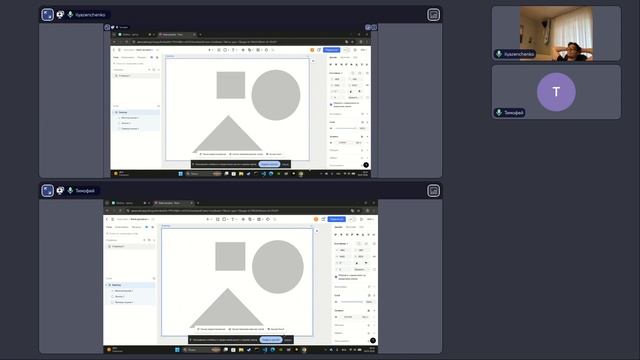Screen dimensions: 640x360
Task: Open the zoom percentage dropdown in kyazenchenko's editor
Action: pyautogui.click(x=363, y=50)
